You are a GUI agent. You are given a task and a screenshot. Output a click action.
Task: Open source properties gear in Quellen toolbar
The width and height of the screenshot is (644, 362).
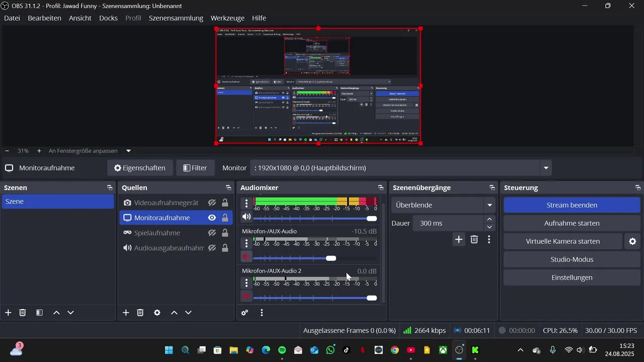[x=157, y=313]
